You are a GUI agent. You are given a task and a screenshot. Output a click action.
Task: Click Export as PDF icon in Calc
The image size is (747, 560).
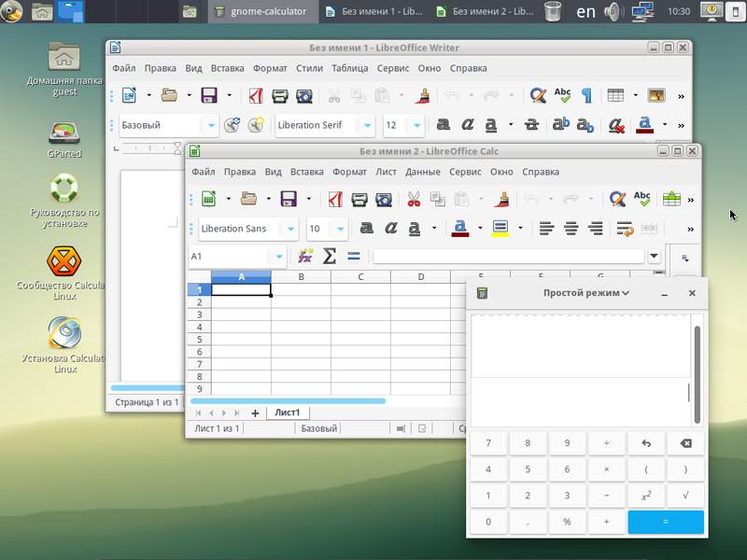(335, 199)
